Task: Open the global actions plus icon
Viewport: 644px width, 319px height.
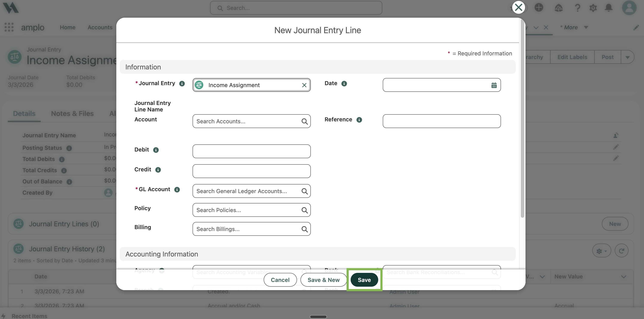Action: [539, 8]
